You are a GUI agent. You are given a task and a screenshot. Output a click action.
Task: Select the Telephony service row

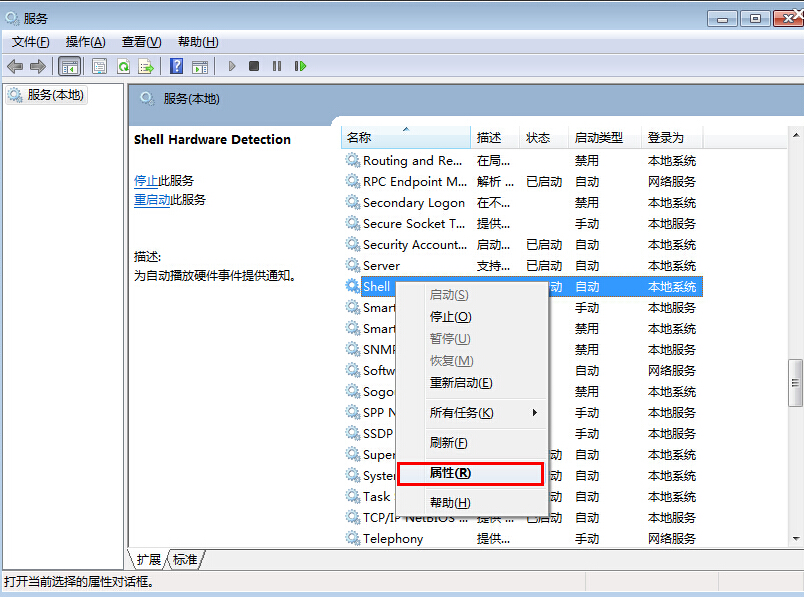[393, 538]
